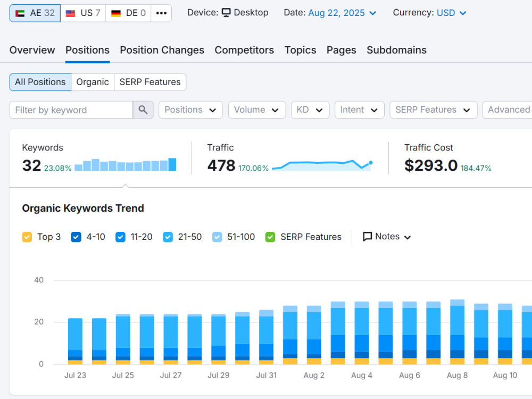This screenshot has height=399, width=532.
Task: Open the Desktop device selector
Action: (x=245, y=13)
